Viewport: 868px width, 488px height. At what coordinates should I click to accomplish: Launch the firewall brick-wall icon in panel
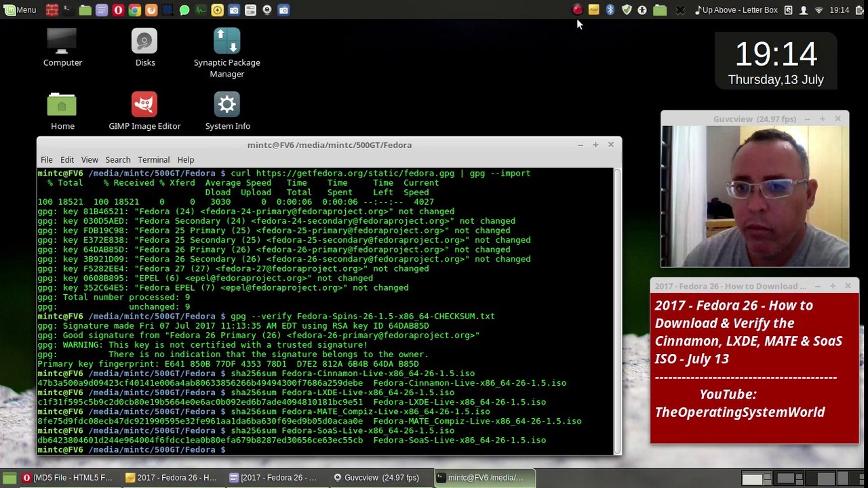52,9
